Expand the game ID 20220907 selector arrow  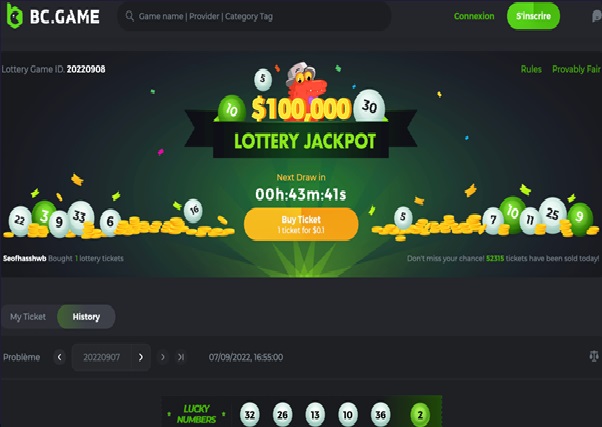point(141,357)
